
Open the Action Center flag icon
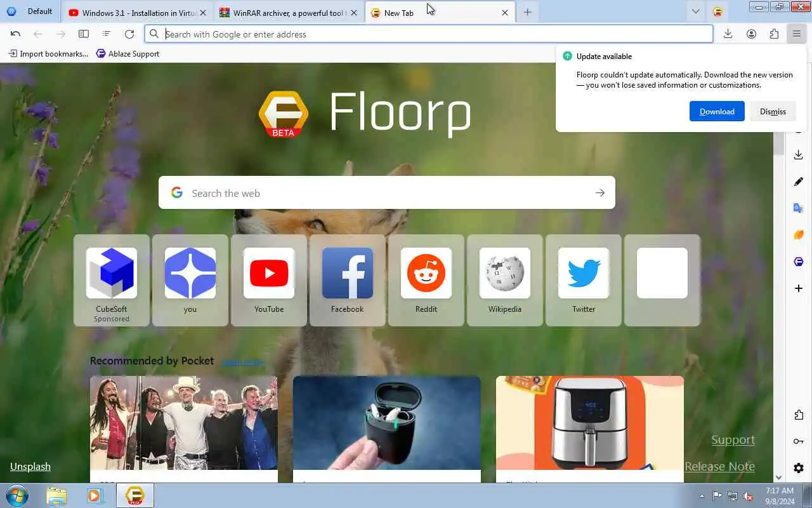tap(717, 496)
